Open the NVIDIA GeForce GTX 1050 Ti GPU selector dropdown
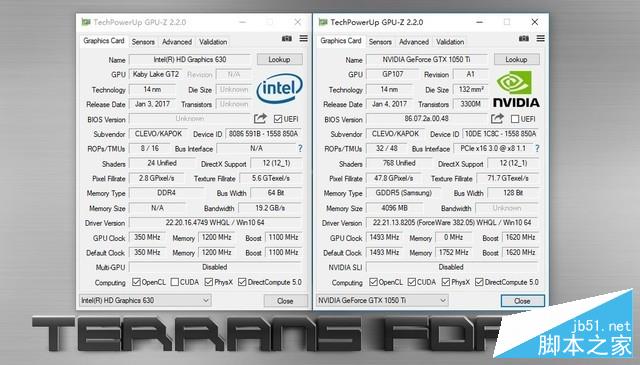Screen dimensions: 640x365 click(x=382, y=300)
